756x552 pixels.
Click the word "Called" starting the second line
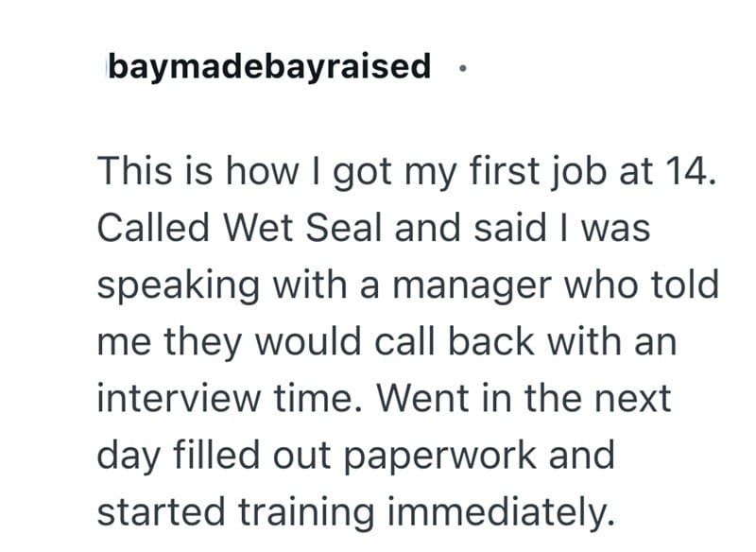click(156, 230)
